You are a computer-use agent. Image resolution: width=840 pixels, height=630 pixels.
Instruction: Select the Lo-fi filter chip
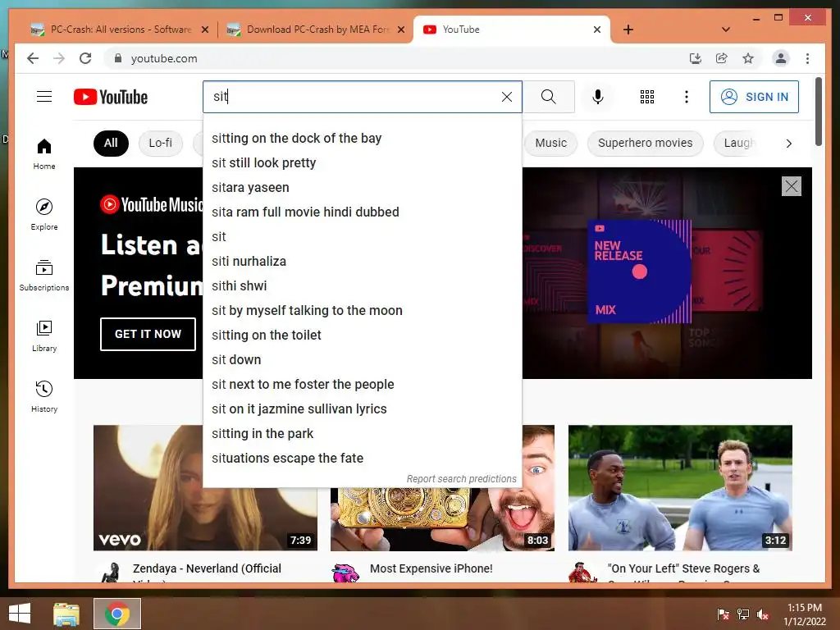click(160, 143)
